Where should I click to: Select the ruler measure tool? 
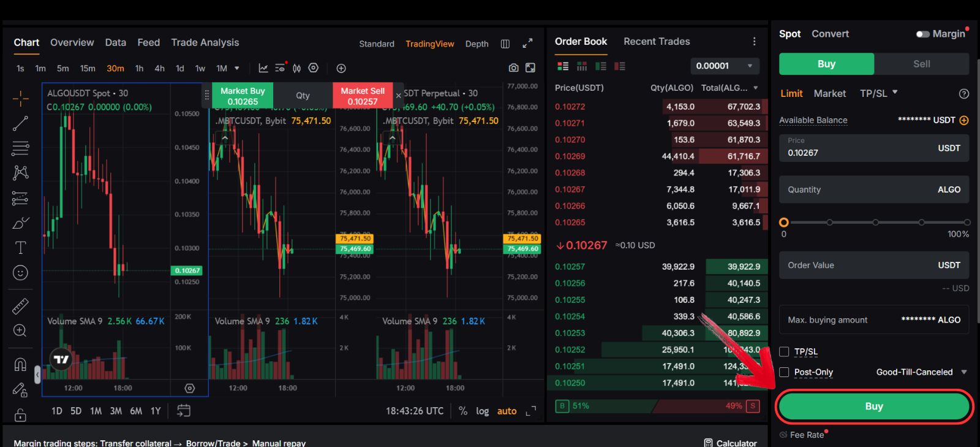(x=20, y=305)
